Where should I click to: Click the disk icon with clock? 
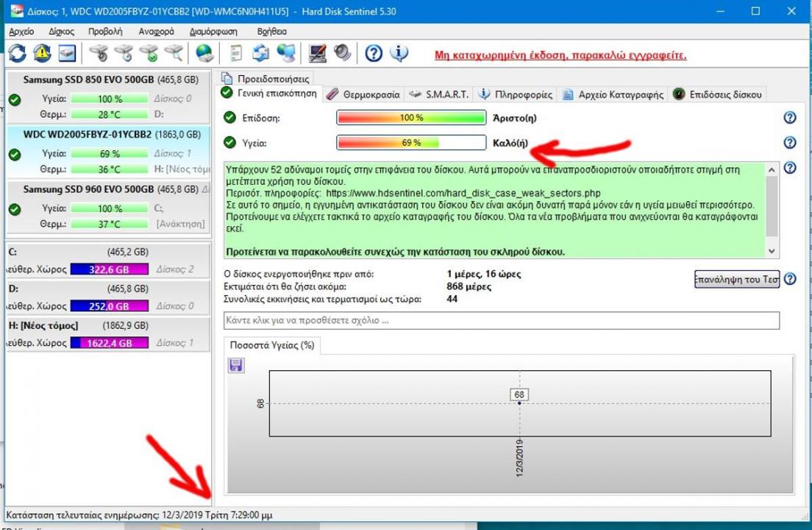(124, 53)
